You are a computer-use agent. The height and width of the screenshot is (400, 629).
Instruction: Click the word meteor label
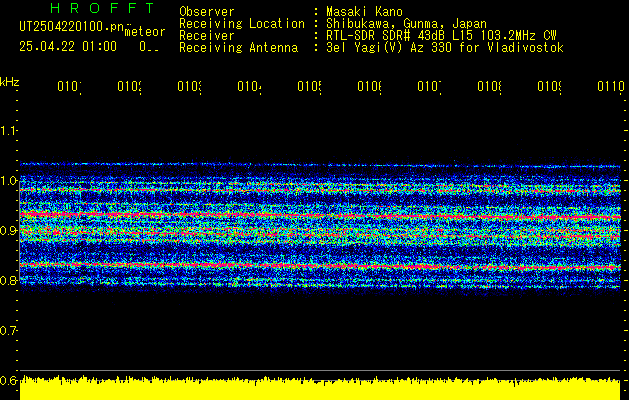[145, 32]
